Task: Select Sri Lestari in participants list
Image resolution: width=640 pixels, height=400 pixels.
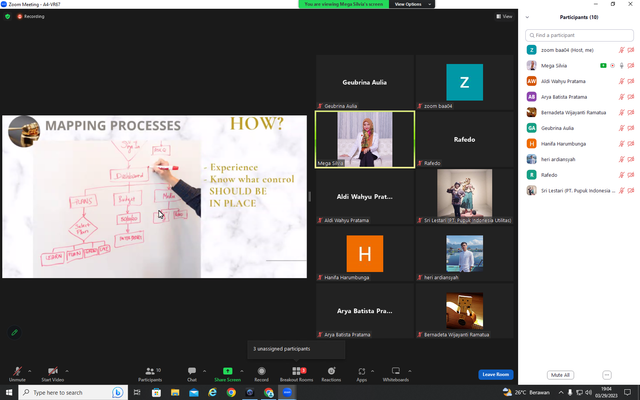Action: pyautogui.click(x=579, y=191)
